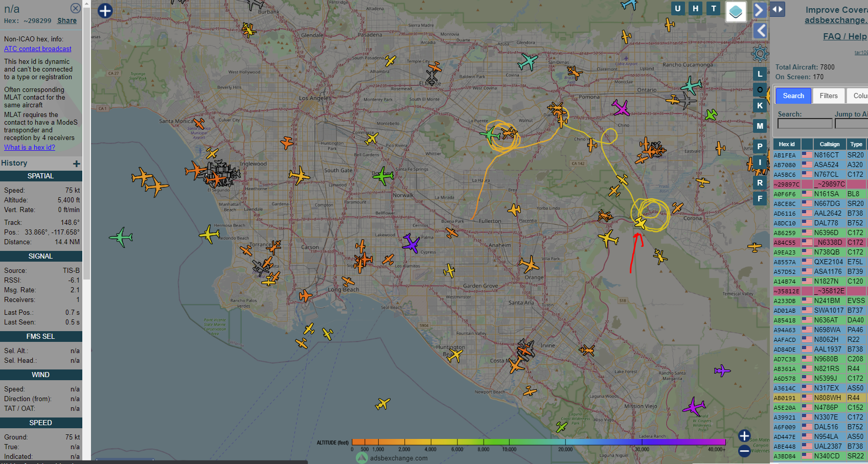Sort table by Hex id column header
The height and width of the screenshot is (464, 868).
tap(787, 144)
